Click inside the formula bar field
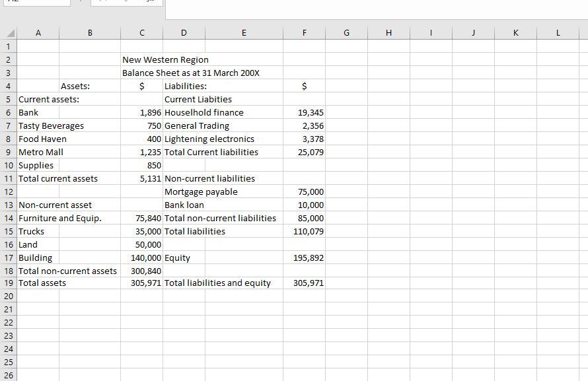 tap(377, 9)
